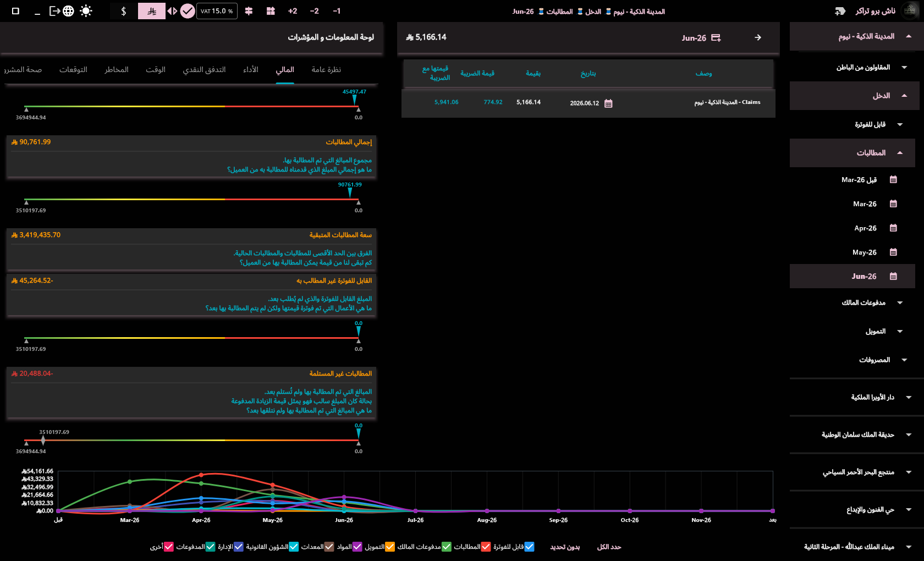
Task: Toggle the التمويل legend checkbox
Action: [390, 547]
